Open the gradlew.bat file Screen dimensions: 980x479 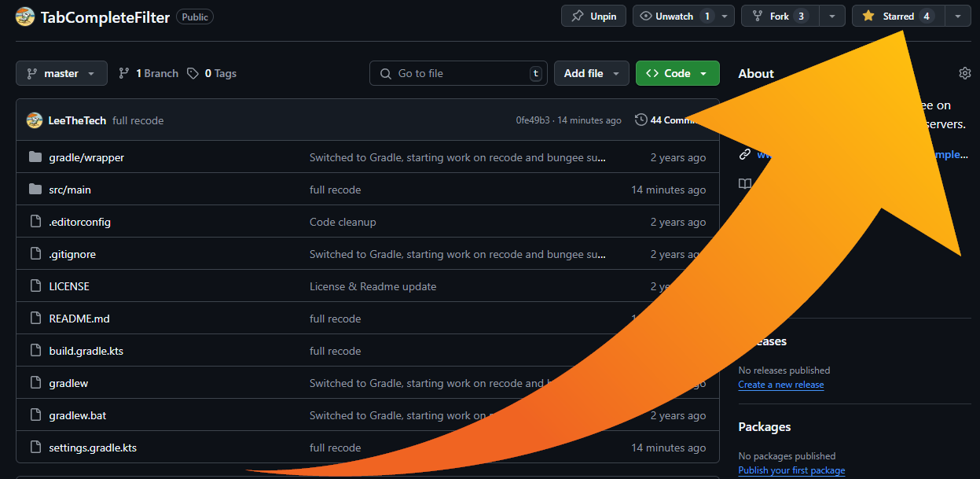[78, 415]
